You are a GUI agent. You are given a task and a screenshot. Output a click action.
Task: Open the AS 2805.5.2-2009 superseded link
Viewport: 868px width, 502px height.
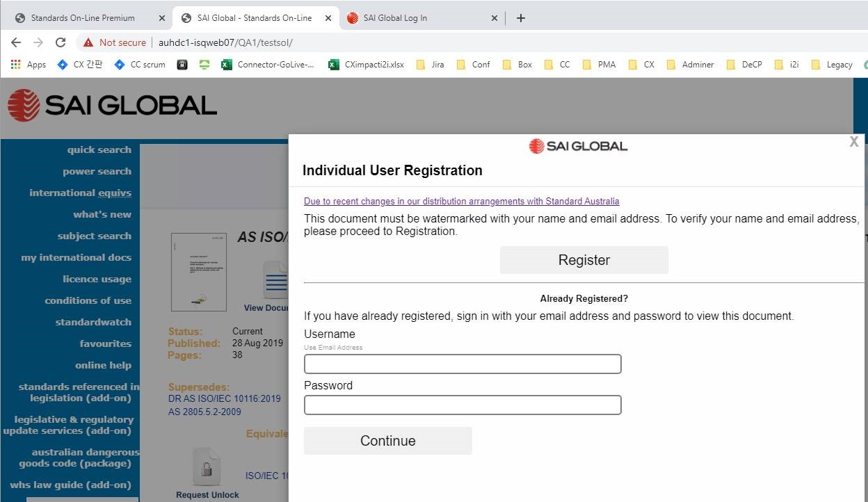204,412
